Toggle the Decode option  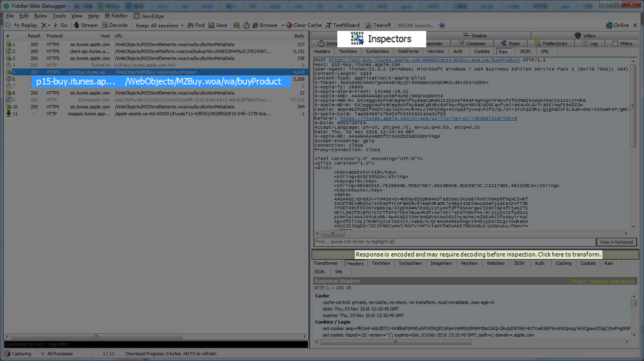[x=115, y=25]
